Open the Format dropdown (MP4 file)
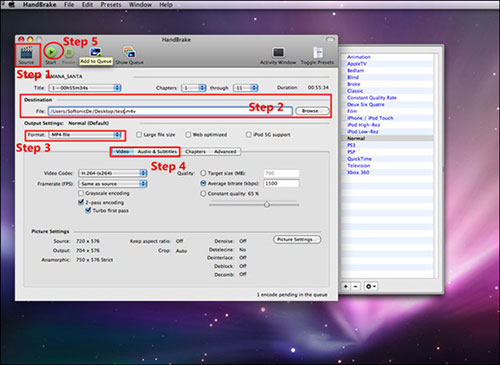This screenshot has height=365, width=500. pyautogui.click(x=85, y=135)
